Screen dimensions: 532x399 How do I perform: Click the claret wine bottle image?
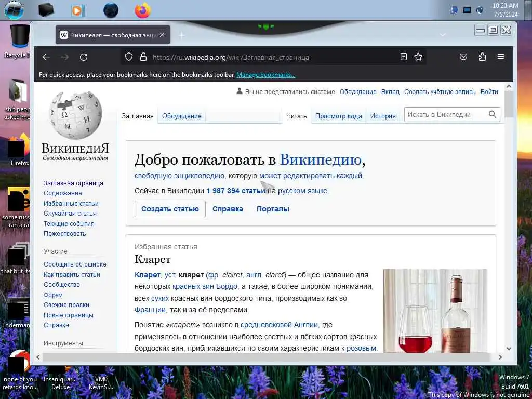pyautogui.click(x=435, y=311)
